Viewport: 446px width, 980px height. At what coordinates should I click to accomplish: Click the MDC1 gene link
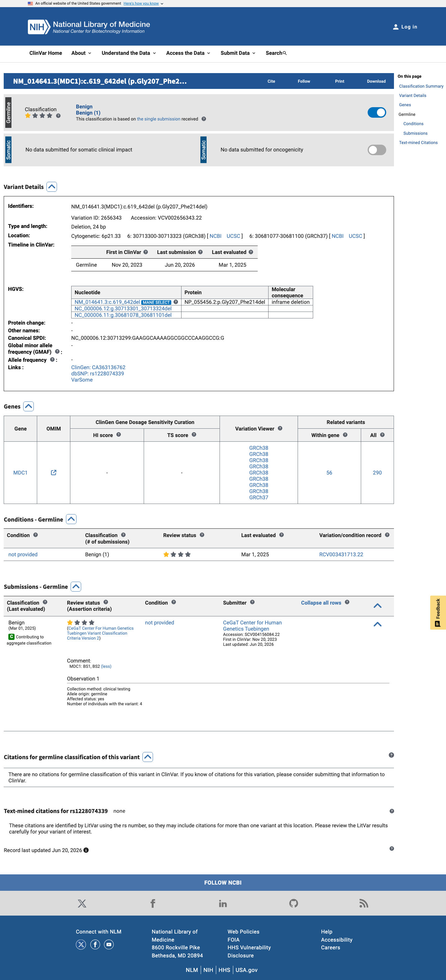pyautogui.click(x=20, y=473)
